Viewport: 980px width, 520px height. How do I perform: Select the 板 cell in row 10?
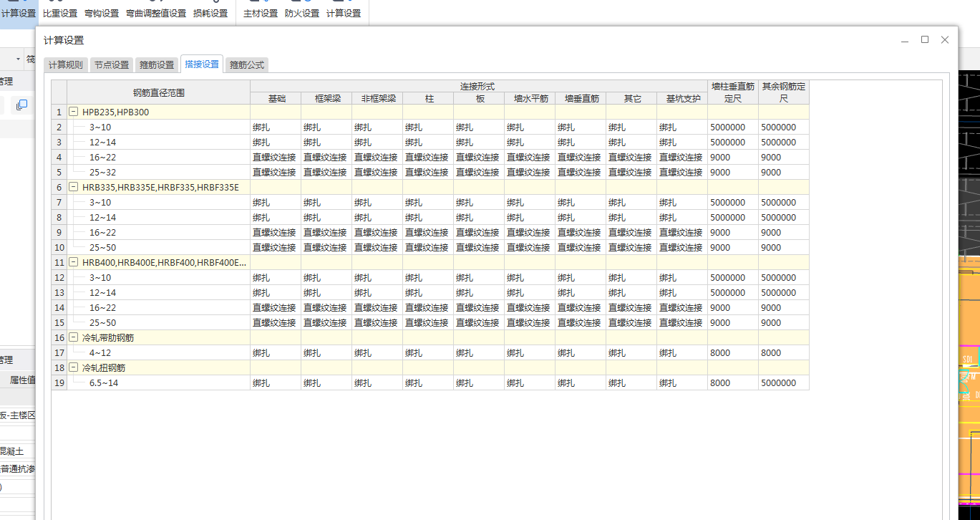pyautogui.click(x=480, y=248)
